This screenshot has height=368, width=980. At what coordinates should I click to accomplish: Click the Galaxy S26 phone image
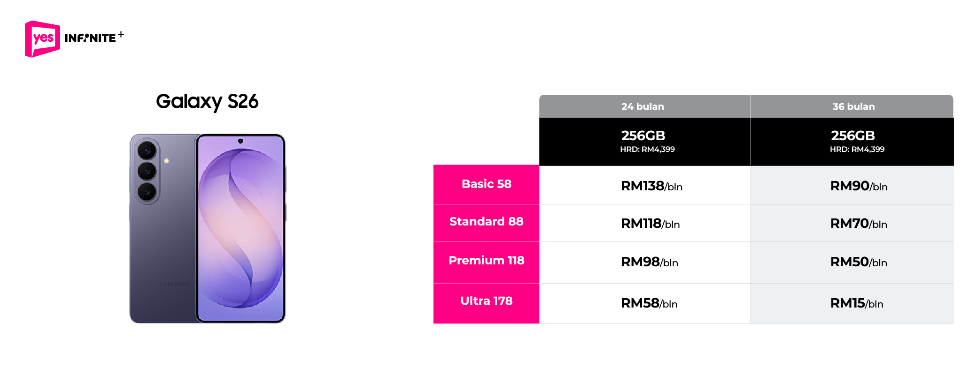(x=207, y=228)
